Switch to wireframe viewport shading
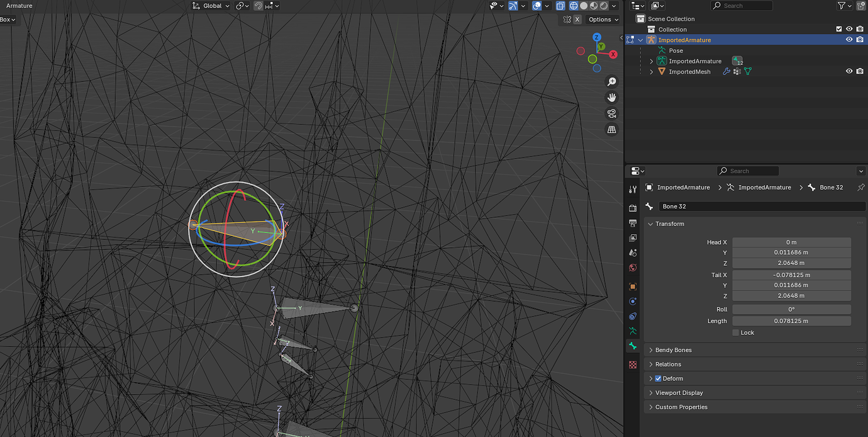868x437 pixels. tap(574, 6)
